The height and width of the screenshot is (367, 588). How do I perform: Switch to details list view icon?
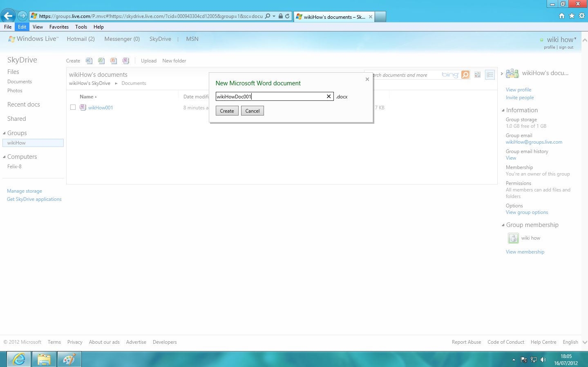490,75
